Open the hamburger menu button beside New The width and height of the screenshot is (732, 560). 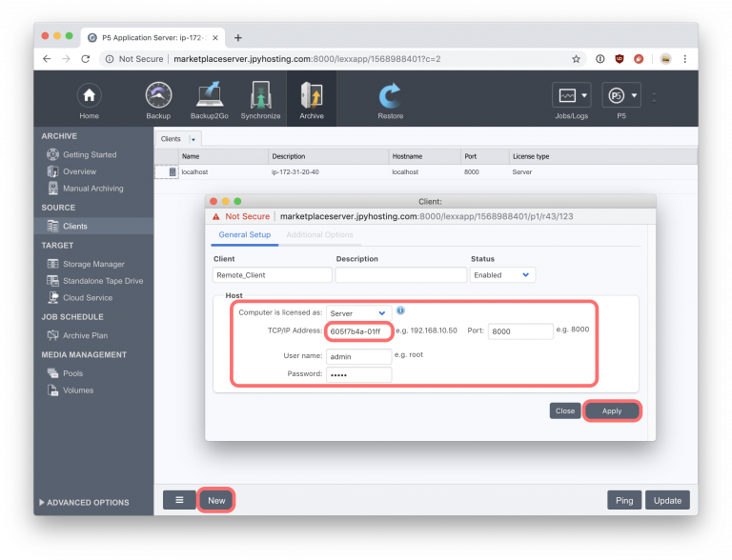pos(179,500)
